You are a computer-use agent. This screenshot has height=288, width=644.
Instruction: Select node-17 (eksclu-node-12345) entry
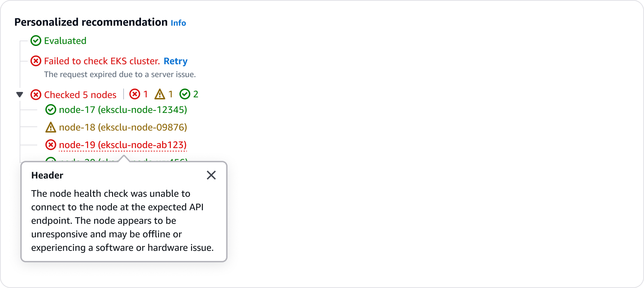click(x=123, y=110)
